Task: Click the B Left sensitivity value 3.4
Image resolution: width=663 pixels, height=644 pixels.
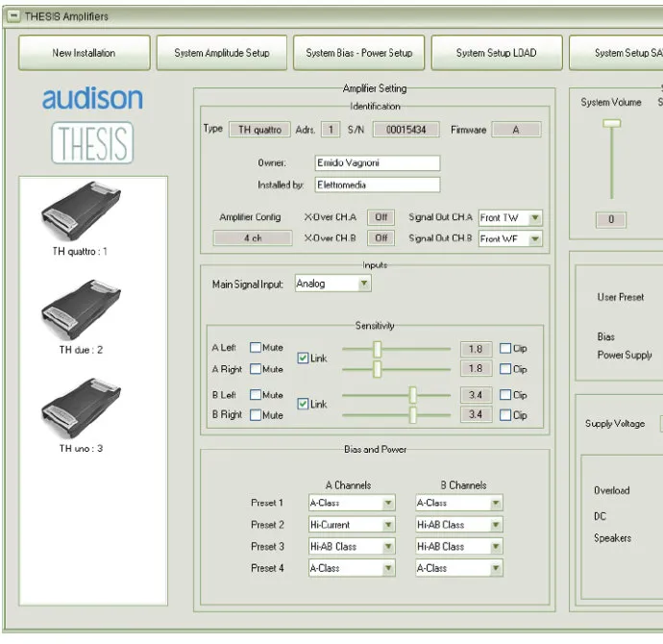Action: 476,395
